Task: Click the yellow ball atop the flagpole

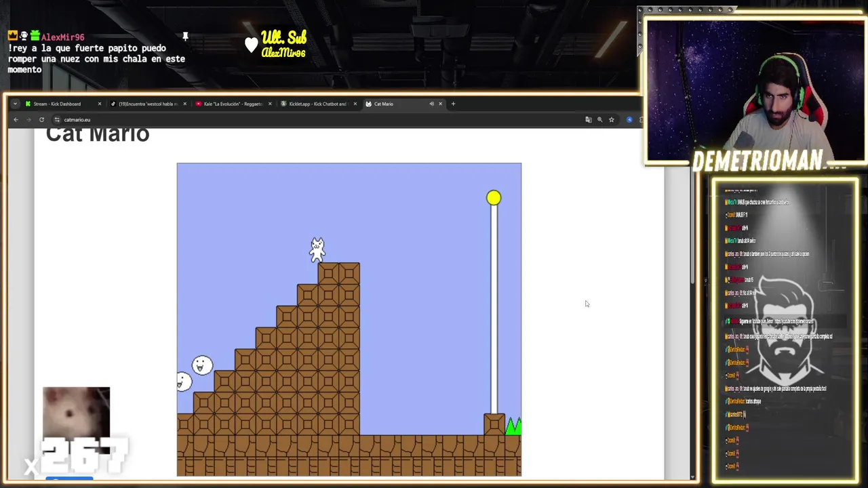Action: 494,198
